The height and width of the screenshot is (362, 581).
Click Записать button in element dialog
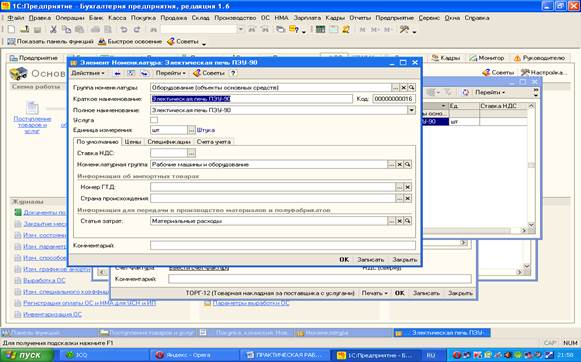pos(370,260)
